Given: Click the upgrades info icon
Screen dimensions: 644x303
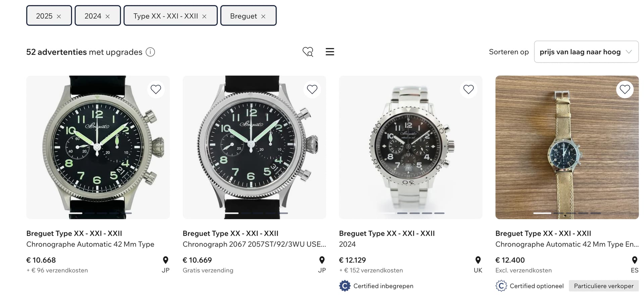Looking at the screenshot, I should coord(150,52).
